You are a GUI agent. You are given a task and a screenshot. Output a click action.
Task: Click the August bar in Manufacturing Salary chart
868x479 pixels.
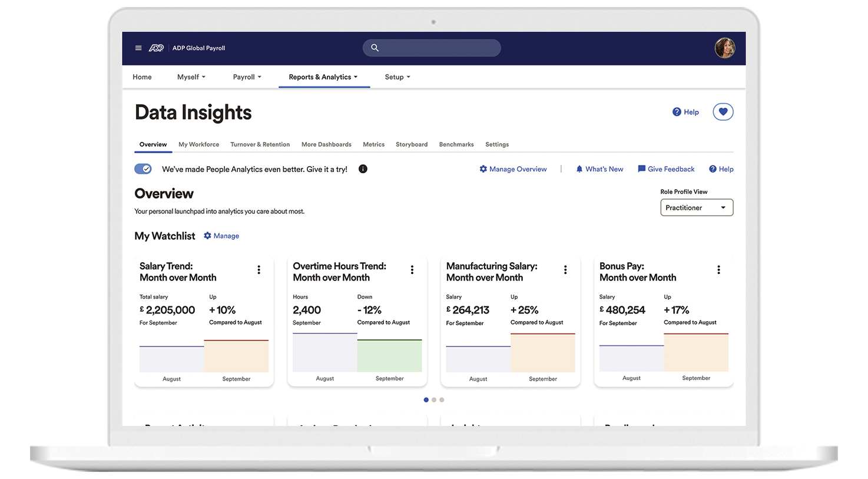tap(478, 359)
